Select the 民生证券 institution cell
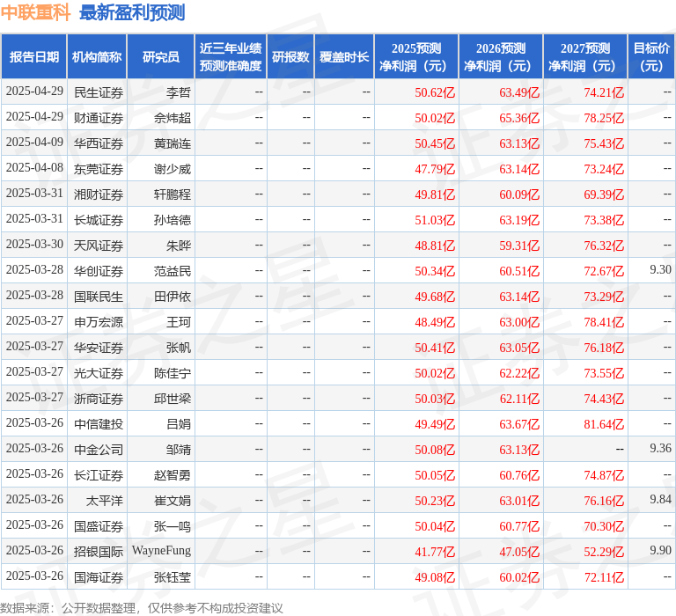This screenshot has width=676, height=616. coord(99,92)
